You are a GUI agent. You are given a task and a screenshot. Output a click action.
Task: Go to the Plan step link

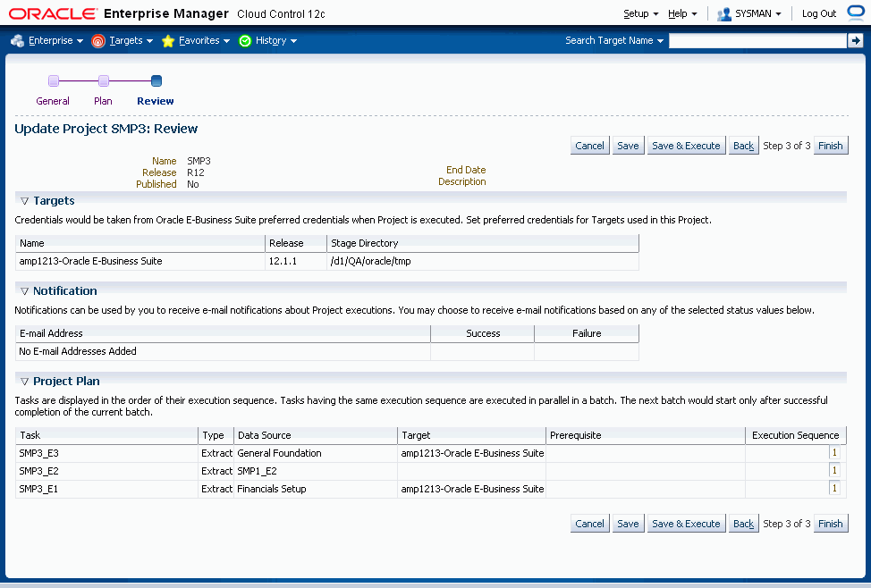(x=103, y=101)
